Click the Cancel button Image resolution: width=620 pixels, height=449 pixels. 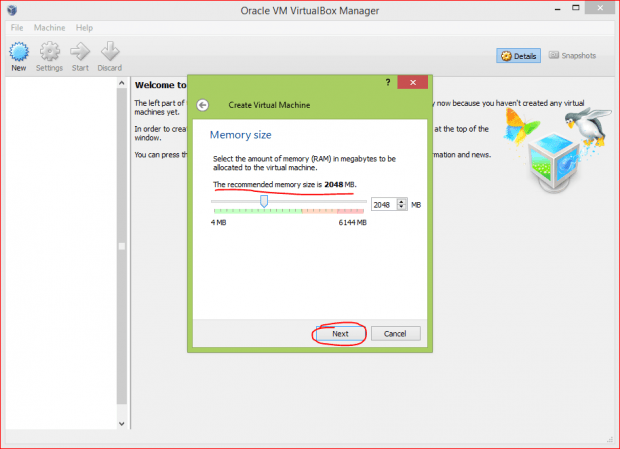pos(395,334)
